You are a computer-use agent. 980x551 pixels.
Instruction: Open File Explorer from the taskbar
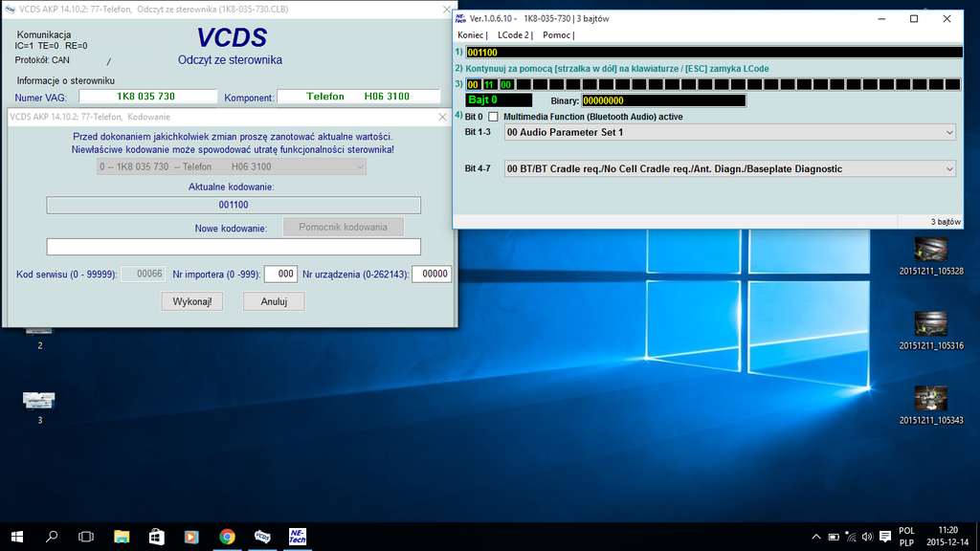(122, 537)
